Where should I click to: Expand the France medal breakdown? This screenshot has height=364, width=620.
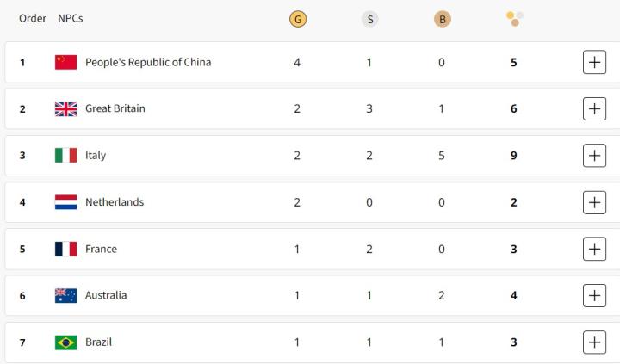click(594, 249)
